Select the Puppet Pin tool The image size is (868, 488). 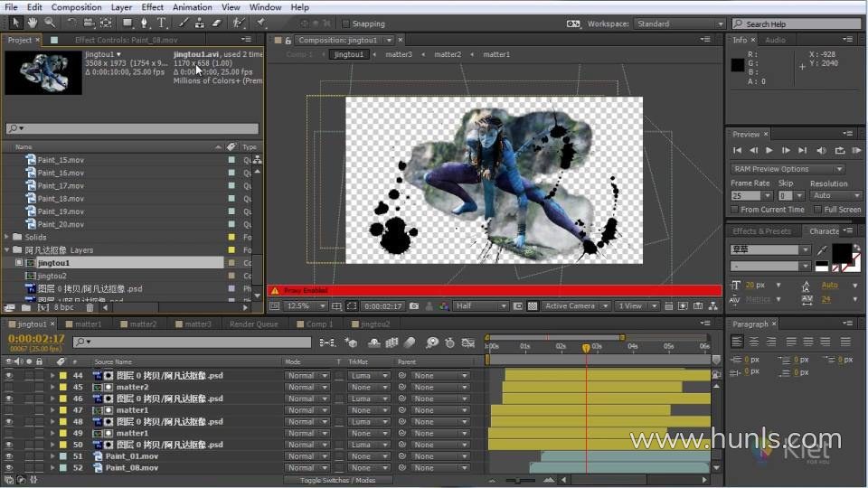click(x=260, y=23)
